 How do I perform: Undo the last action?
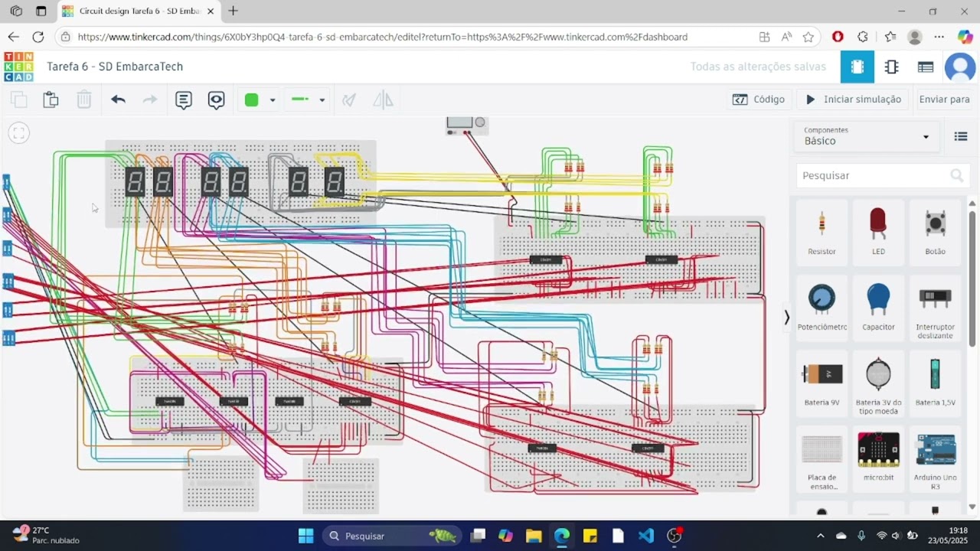click(118, 99)
